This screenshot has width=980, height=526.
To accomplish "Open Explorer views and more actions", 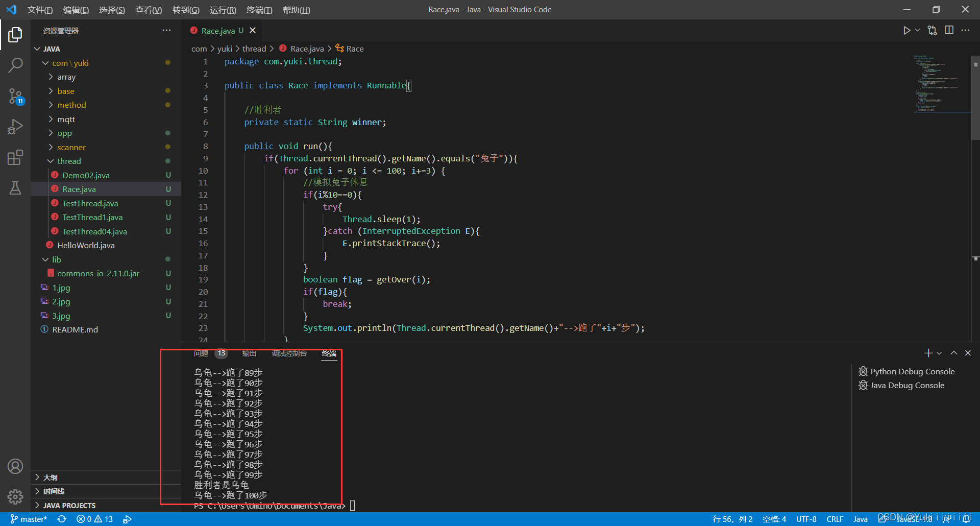I will (166, 31).
